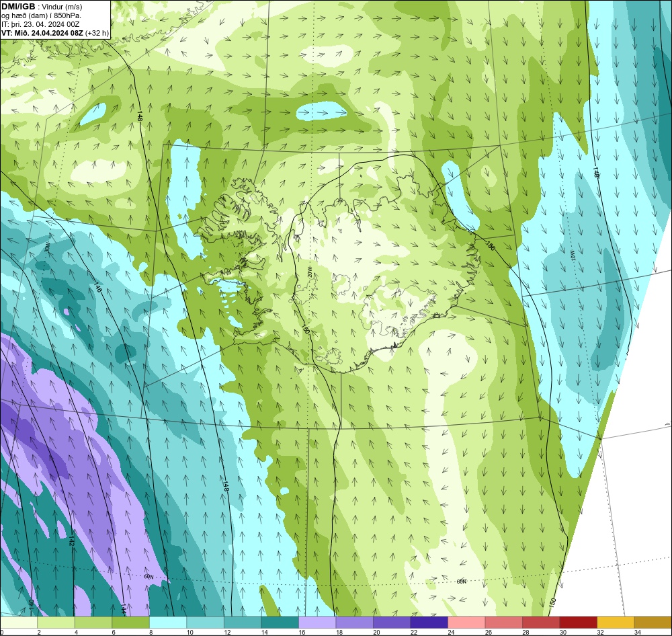
Task: Select the '10W' longitude label
Action: tap(572, 255)
